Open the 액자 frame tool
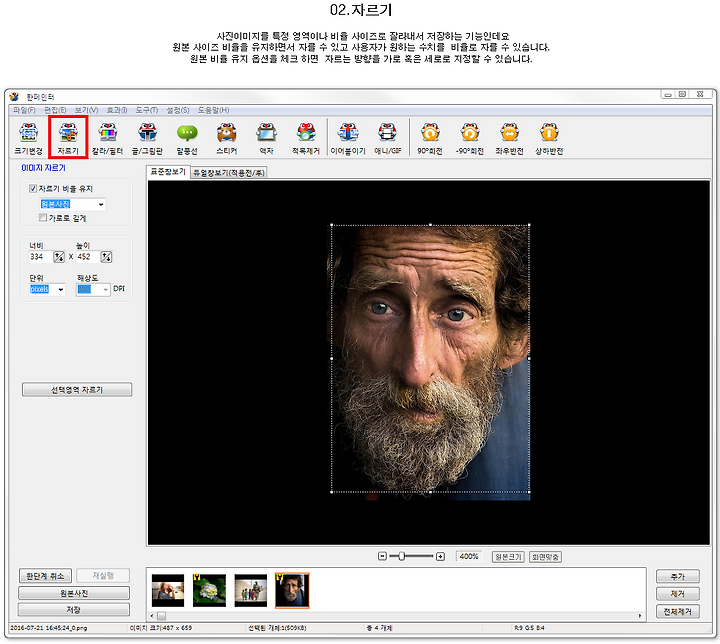This screenshot has width=720, height=644. pos(266,138)
